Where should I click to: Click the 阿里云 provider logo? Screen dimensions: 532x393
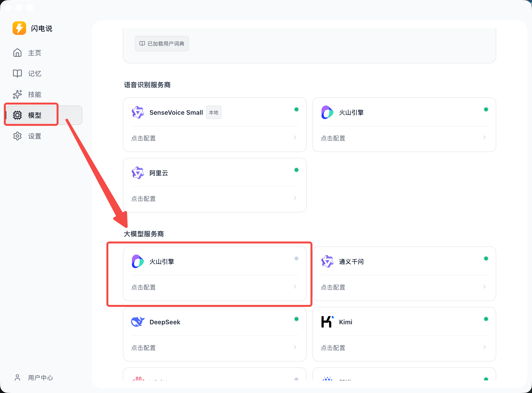[x=138, y=173]
